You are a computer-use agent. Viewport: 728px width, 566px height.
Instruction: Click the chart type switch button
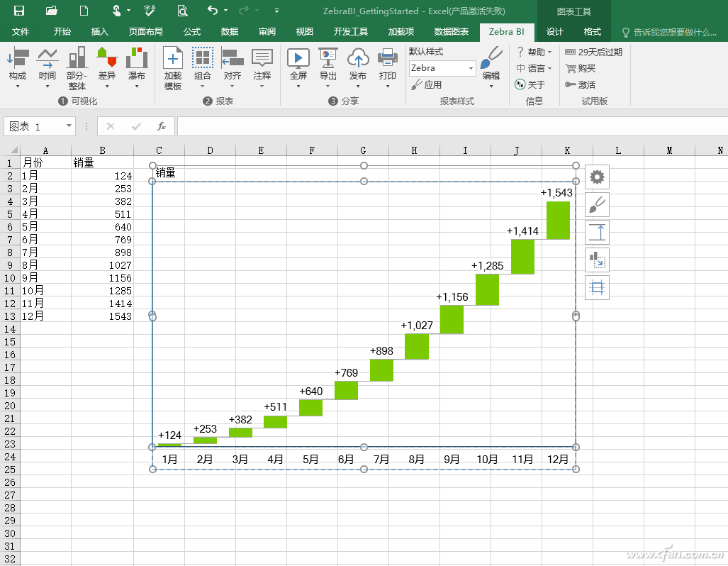(597, 260)
